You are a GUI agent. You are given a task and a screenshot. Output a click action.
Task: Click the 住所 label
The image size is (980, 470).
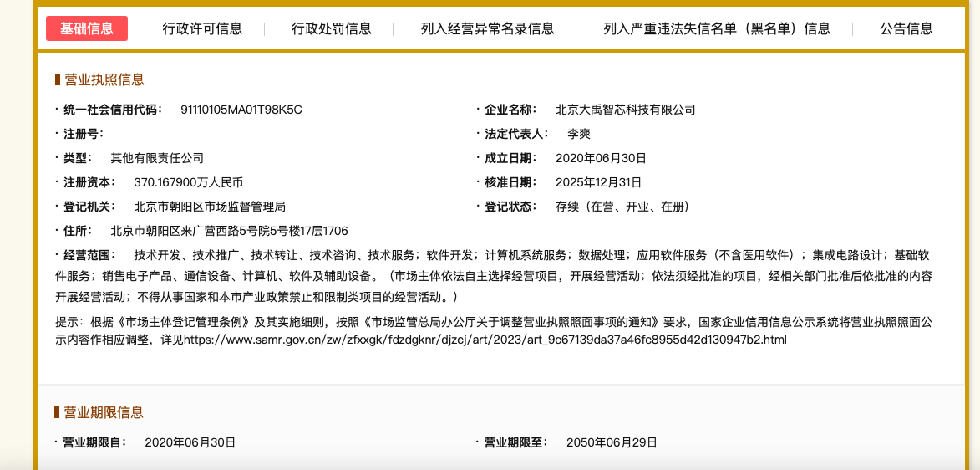coord(79,231)
